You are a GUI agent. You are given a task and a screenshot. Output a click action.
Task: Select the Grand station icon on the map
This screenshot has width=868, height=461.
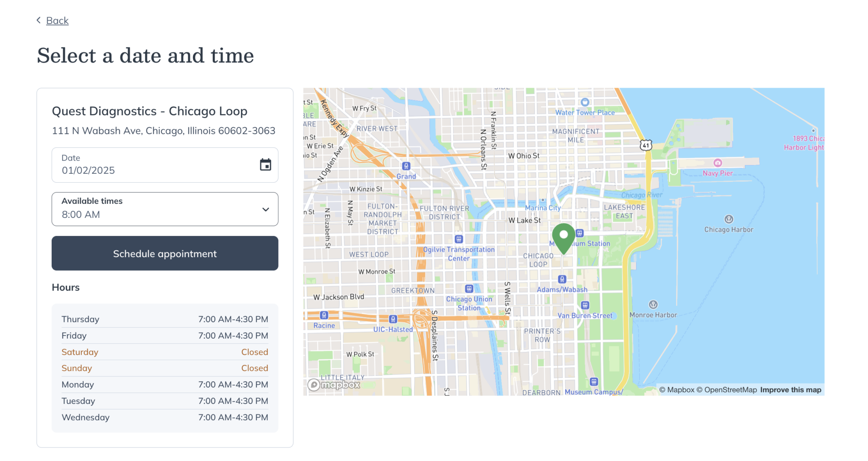[406, 167]
